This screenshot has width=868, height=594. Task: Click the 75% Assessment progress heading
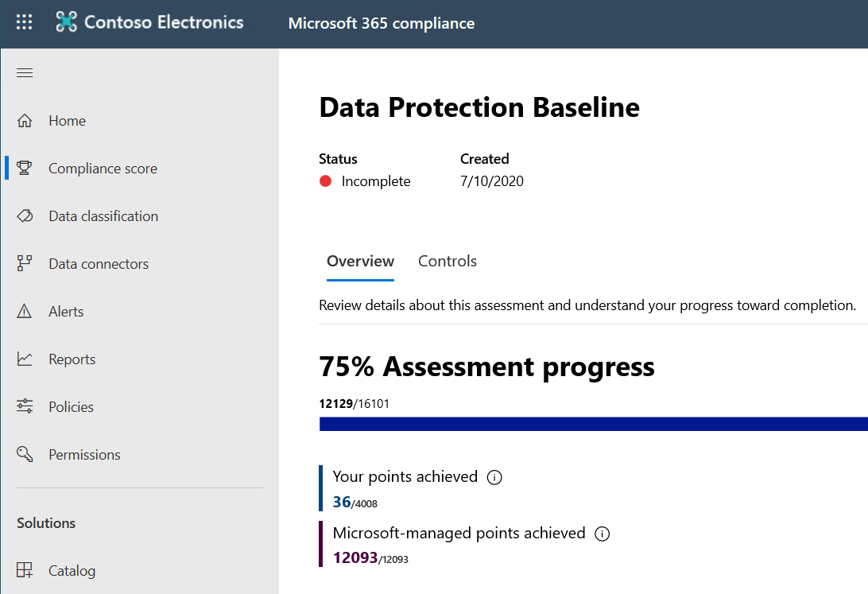(x=486, y=367)
